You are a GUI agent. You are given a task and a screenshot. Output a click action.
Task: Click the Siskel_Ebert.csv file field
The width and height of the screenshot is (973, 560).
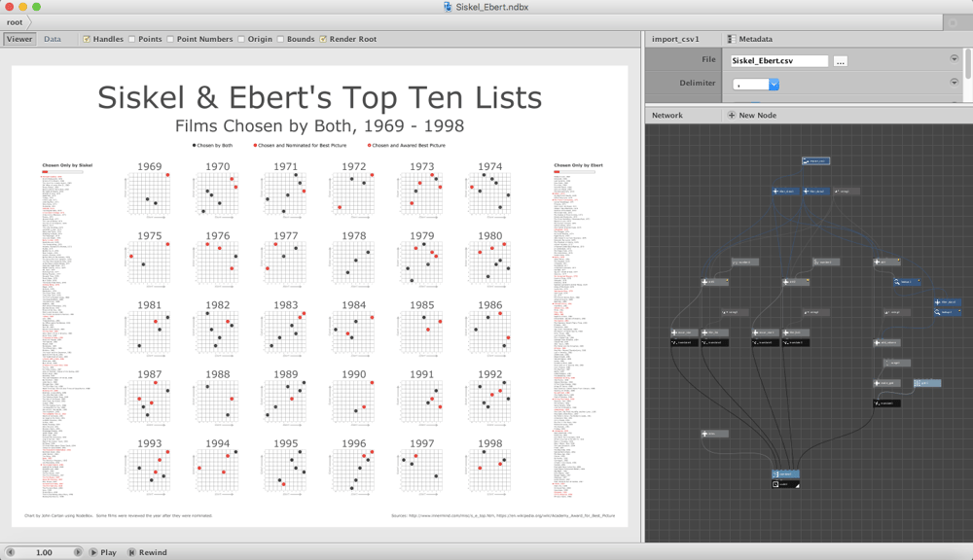click(778, 61)
